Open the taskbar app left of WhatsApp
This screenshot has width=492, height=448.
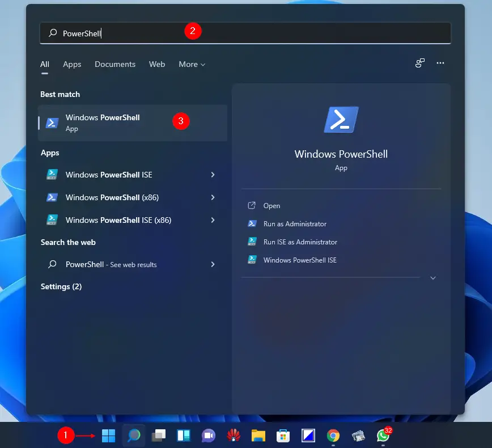(358, 436)
